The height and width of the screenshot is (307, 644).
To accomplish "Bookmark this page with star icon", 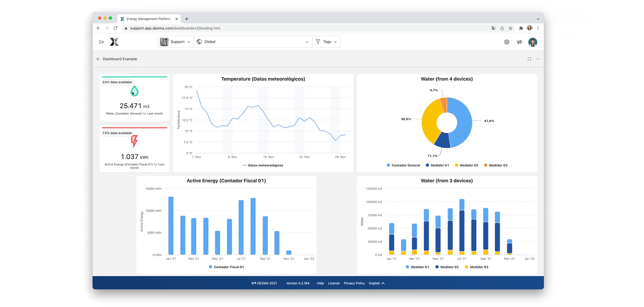I will pos(510,28).
